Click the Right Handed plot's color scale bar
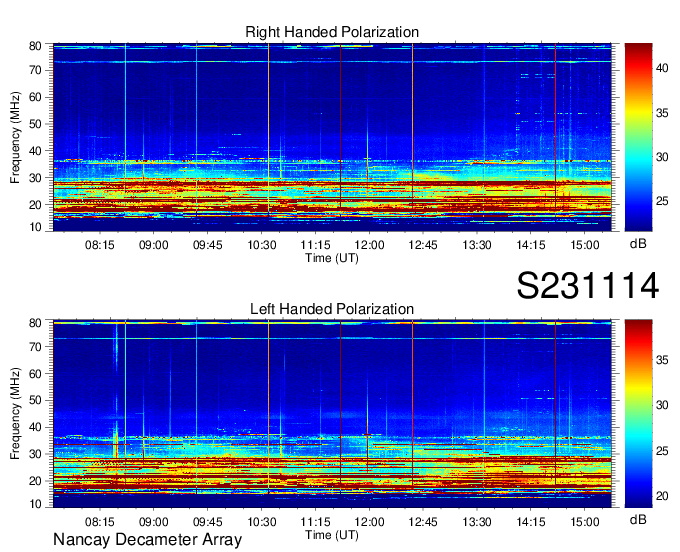Image resolution: width=680 pixels, height=552 pixels. tap(638, 137)
